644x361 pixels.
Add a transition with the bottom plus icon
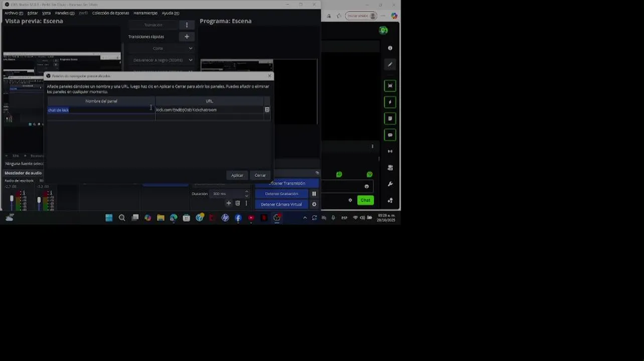(x=229, y=203)
